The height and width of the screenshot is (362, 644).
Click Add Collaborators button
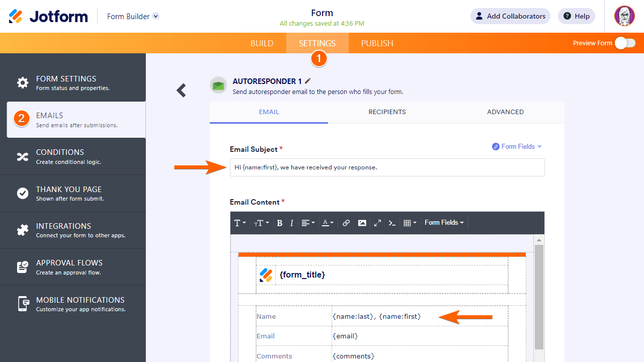pyautogui.click(x=510, y=16)
